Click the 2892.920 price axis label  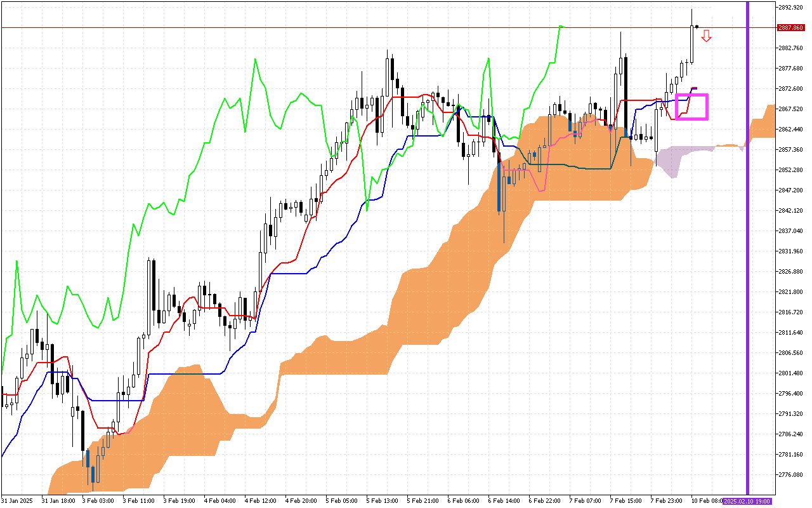click(790, 7)
